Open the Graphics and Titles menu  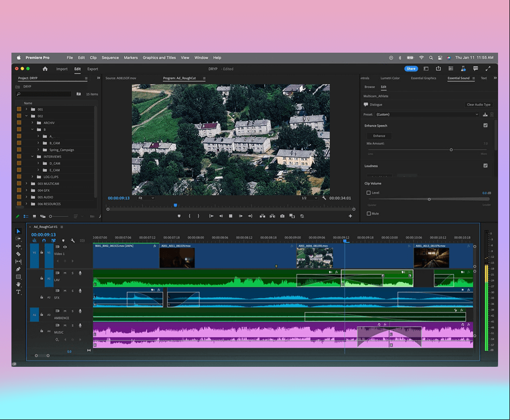(x=159, y=58)
